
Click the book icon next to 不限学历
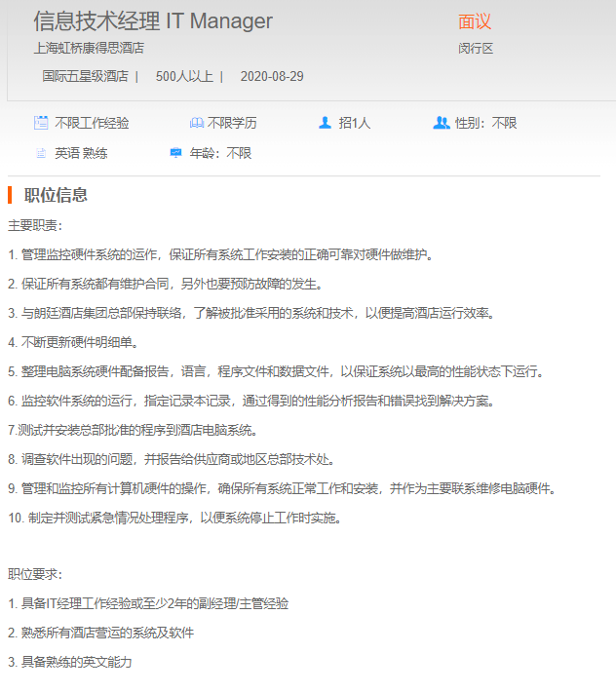click(x=196, y=123)
